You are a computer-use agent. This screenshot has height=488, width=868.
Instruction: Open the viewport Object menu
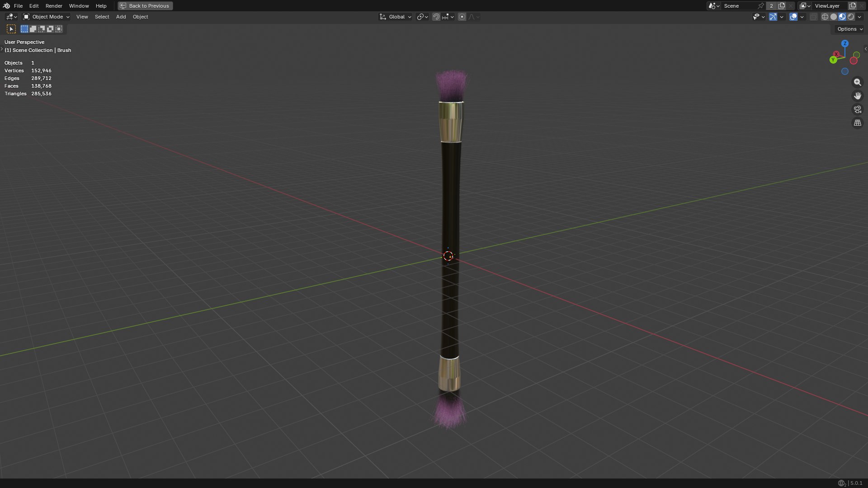(140, 17)
